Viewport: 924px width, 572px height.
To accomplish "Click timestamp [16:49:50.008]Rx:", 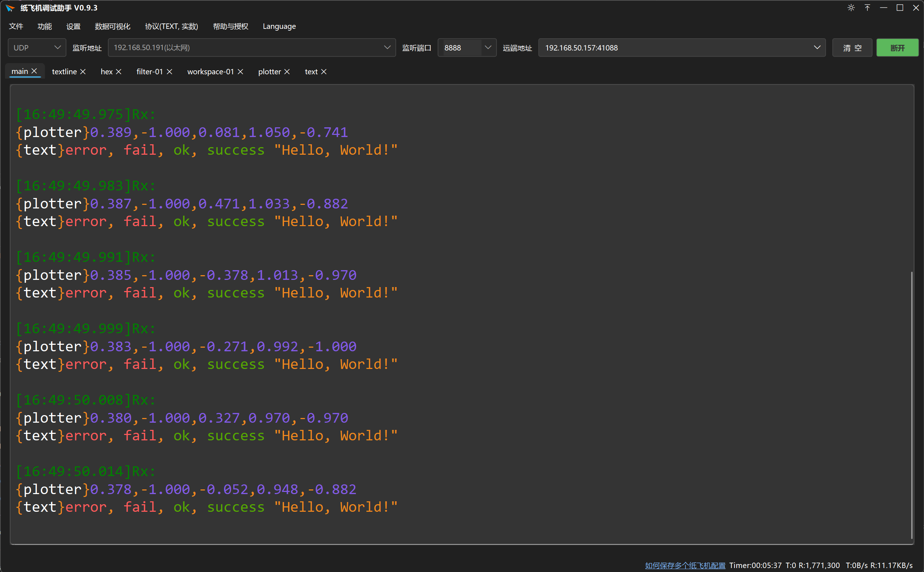I will pos(86,400).
